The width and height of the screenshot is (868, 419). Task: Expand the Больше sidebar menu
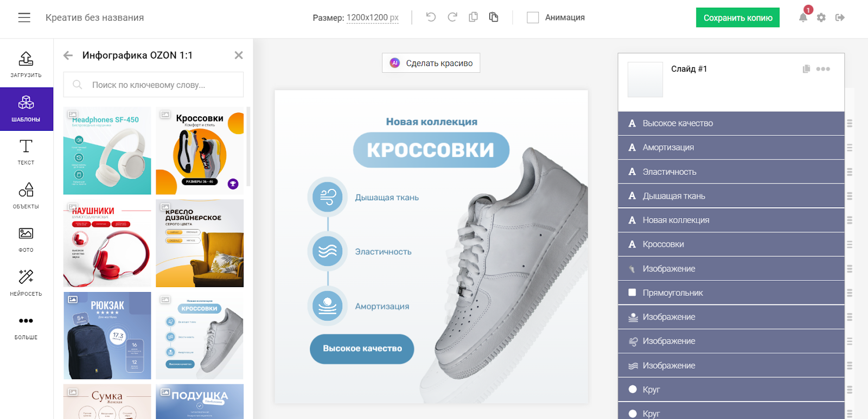(26, 327)
